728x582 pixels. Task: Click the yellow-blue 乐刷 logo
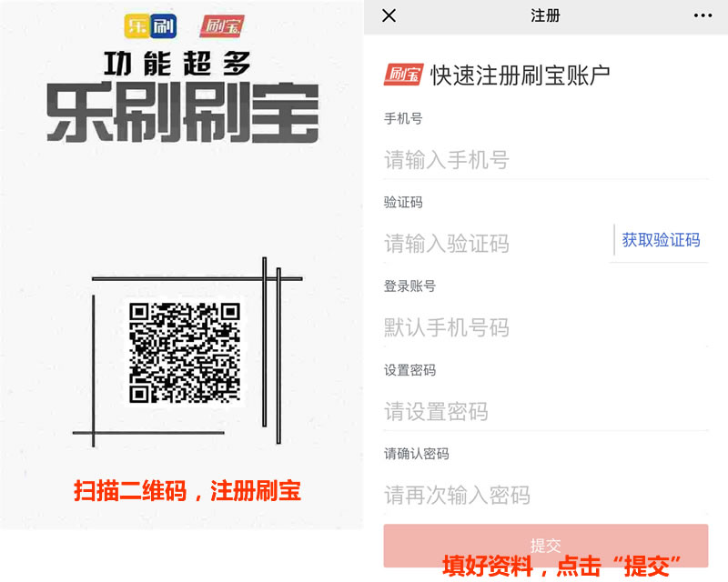point(150,26)
